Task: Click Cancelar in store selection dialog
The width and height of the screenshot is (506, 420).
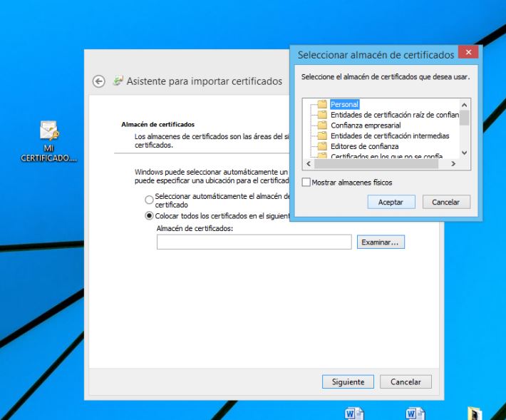Action: tap(446, 202)
